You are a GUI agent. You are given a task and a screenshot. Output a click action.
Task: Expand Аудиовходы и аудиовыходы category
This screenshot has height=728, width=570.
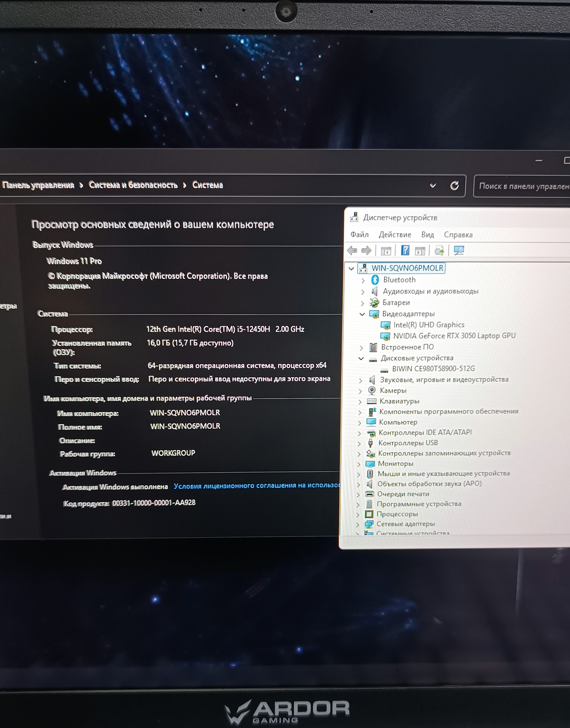(363, 292)
